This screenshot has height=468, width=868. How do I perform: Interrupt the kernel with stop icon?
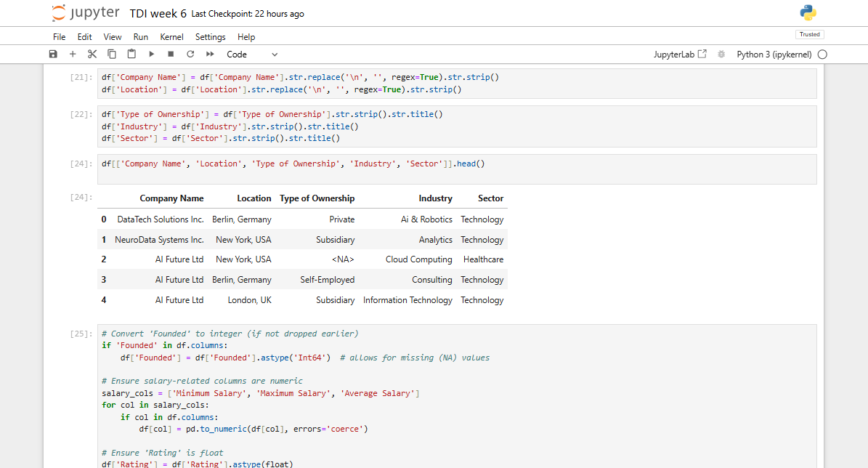171,55
